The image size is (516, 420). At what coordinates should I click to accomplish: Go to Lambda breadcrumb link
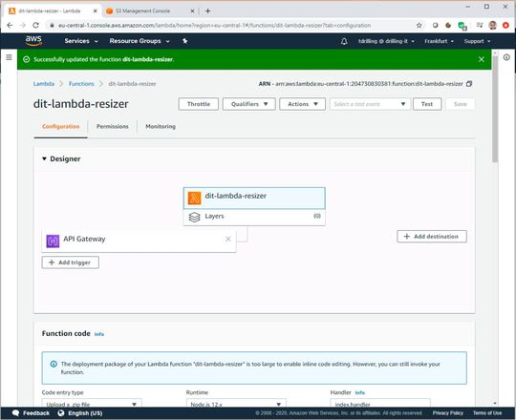click(x=44, y=84)
